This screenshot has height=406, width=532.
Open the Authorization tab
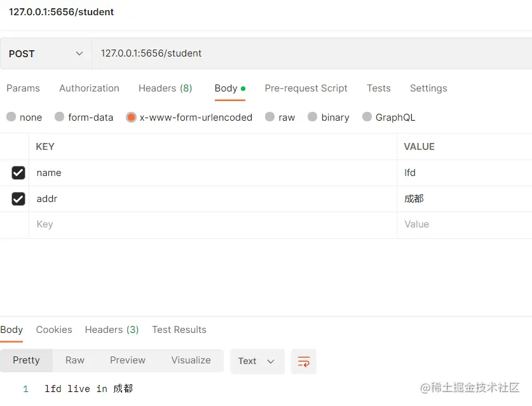tap(89, 88)
